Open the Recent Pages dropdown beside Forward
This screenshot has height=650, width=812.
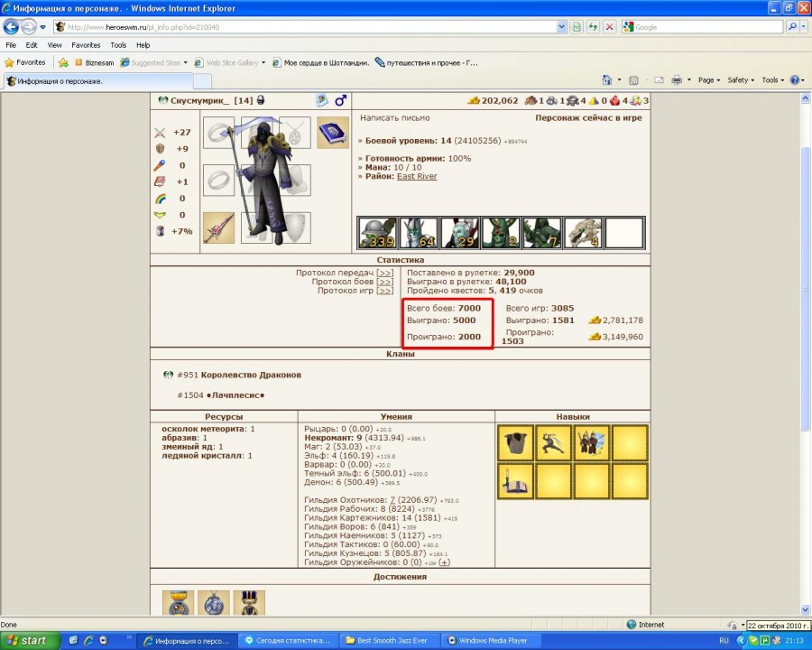(43, 27)
